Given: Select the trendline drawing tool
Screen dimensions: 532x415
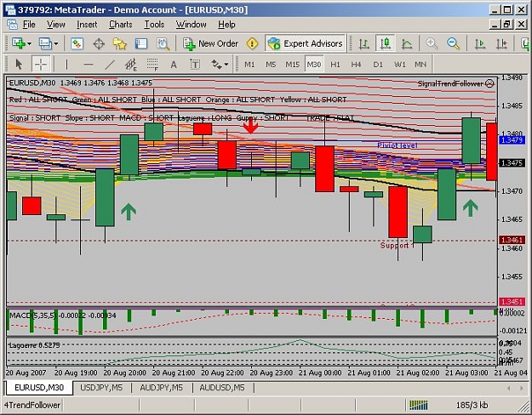Looking at the screenshot, I should (110, 64).
